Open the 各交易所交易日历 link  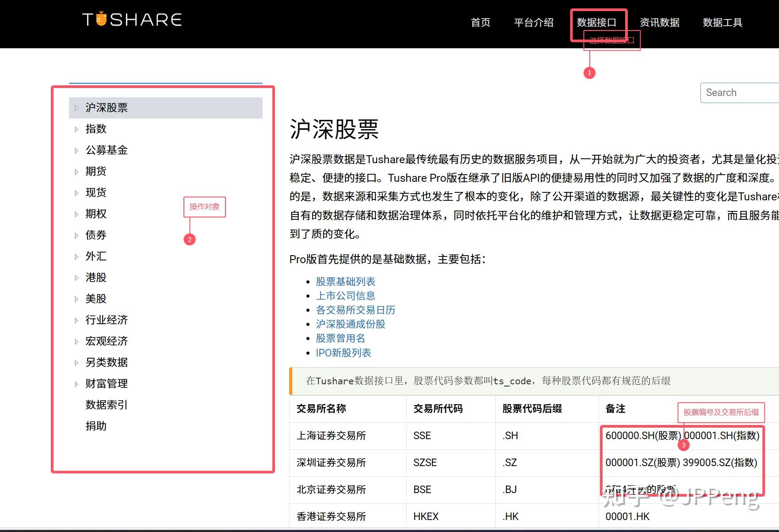tap(355, 310)
